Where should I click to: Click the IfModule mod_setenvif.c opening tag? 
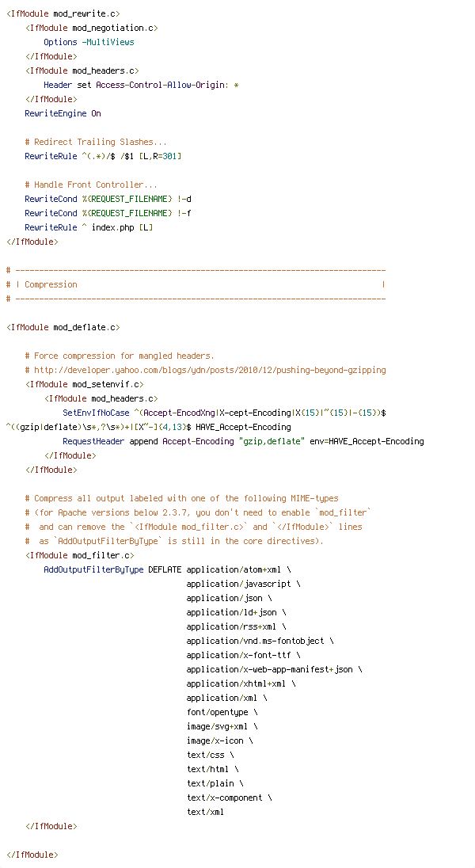coord(84,384)
